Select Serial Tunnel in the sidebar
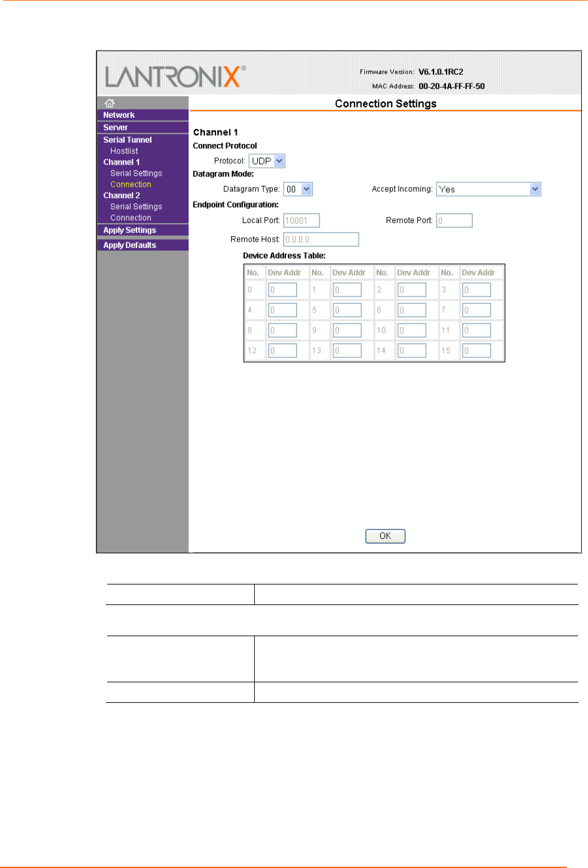Viewport: 588px width, 868px height. click(128, 140)
